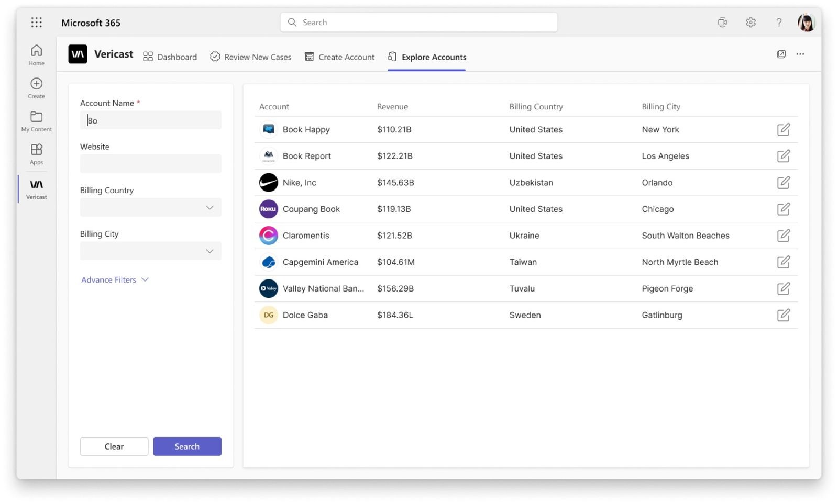This screenshot has width=838, height=504.
Task: Expand the Billing City dropdown
Action: 151,251
